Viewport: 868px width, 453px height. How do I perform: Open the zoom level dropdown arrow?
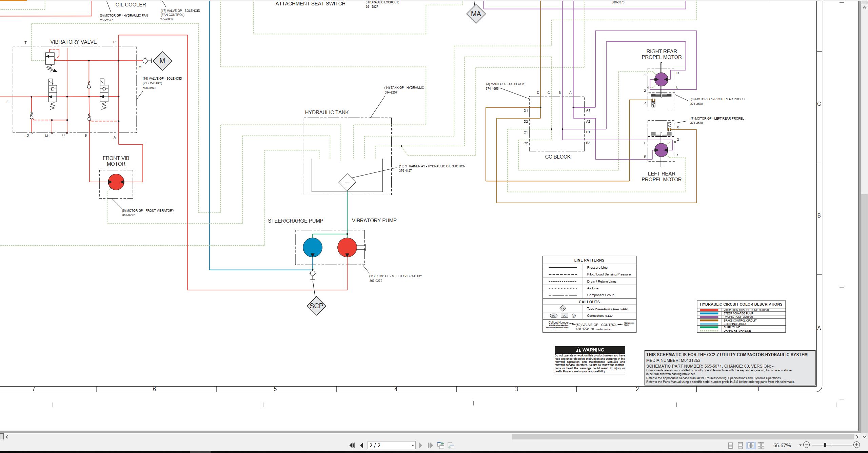coord(800,445)
